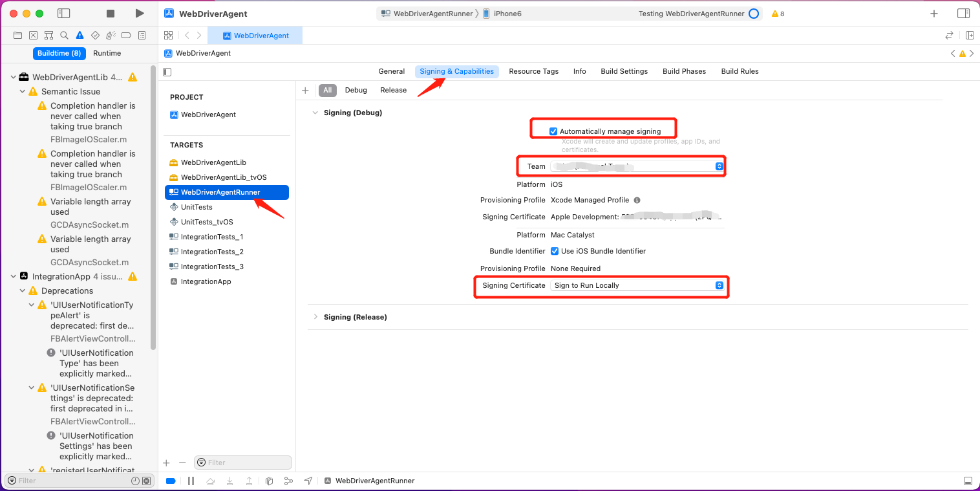Viewport: 980px width, 491px height.
Task: Select the iPhone6 run destination
Action: (502, 14)
